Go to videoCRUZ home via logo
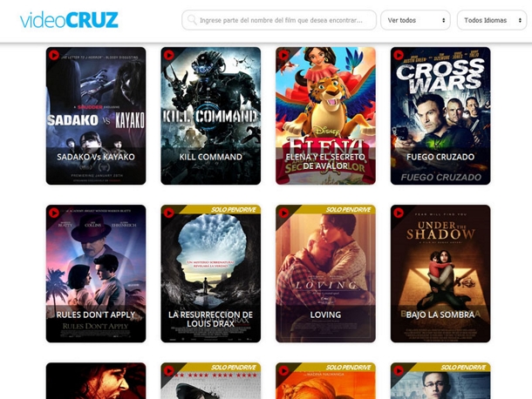 (69, 19)
